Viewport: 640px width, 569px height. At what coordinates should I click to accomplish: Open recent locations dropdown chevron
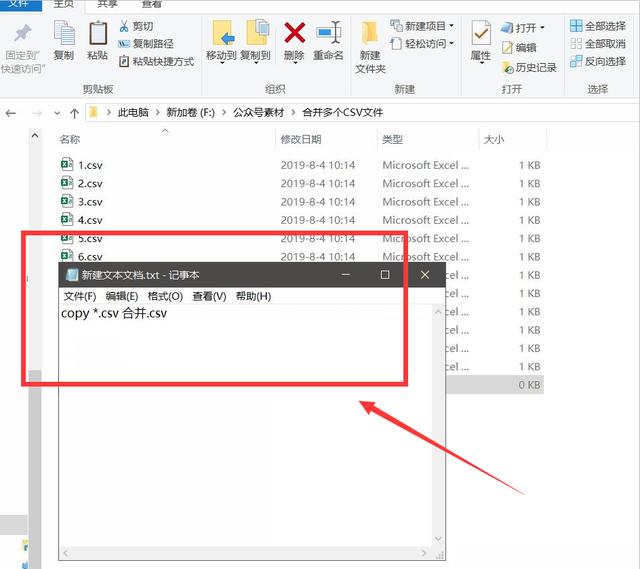tap(57, 113)
